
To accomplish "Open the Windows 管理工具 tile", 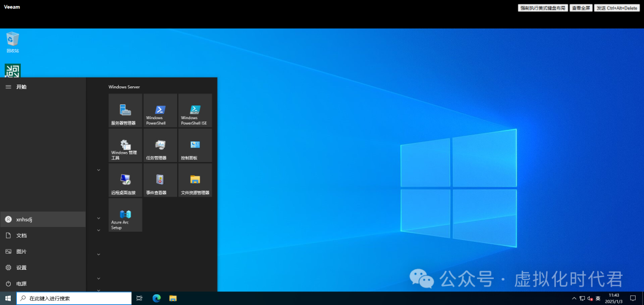I will click(x=125, y=145).
